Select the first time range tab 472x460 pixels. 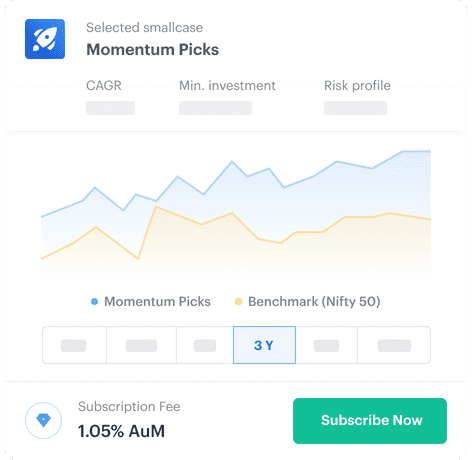[74, 345]
